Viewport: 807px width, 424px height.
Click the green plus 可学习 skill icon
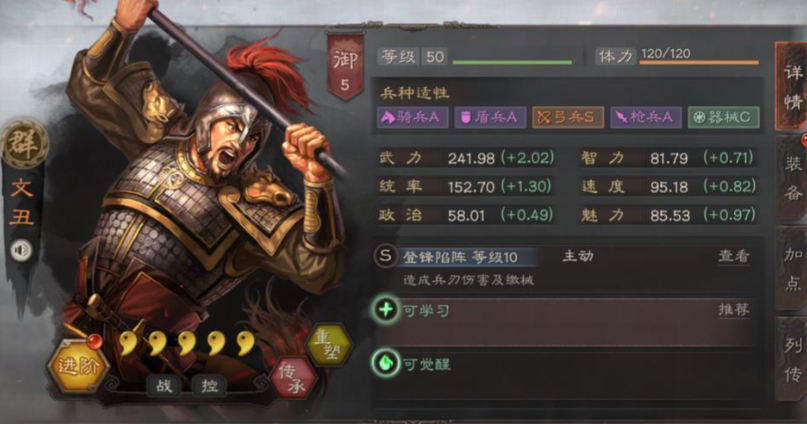tap(386, 310)
